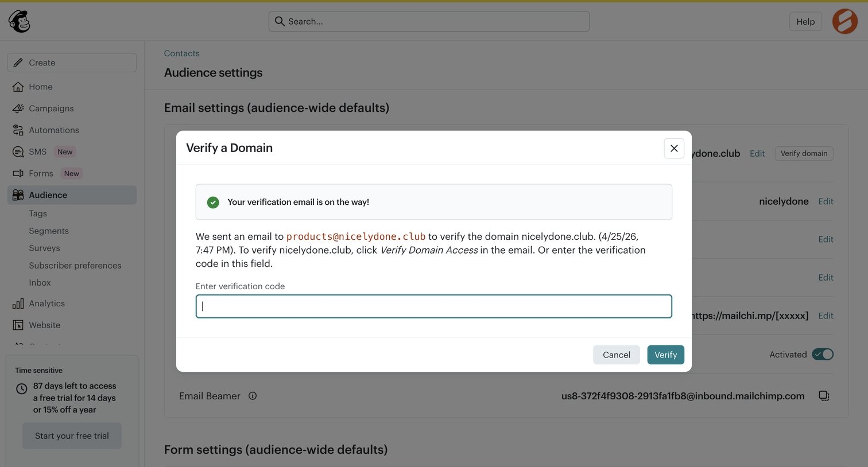868x467 pixels.
Task: Focus the verification code field
Action: 433,306
